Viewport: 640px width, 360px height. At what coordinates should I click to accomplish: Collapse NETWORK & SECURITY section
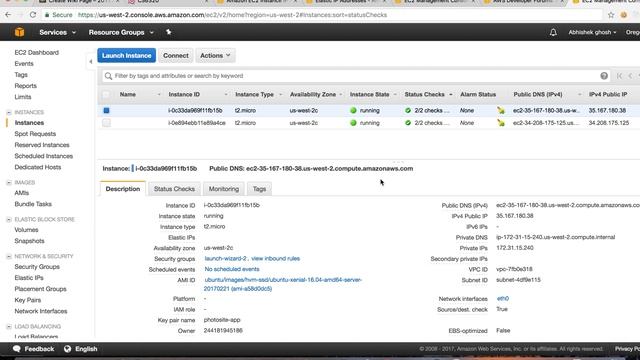click(9, 256)
